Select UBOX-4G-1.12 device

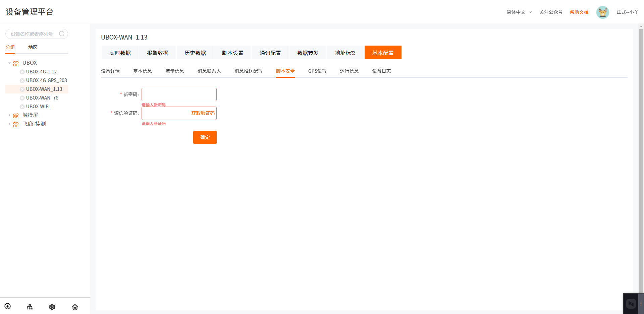pos(42,72)
